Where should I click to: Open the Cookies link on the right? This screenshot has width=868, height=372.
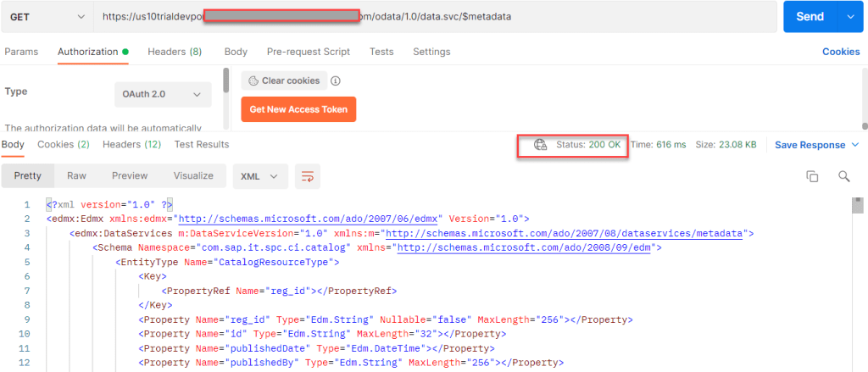(x=841, y=52)
